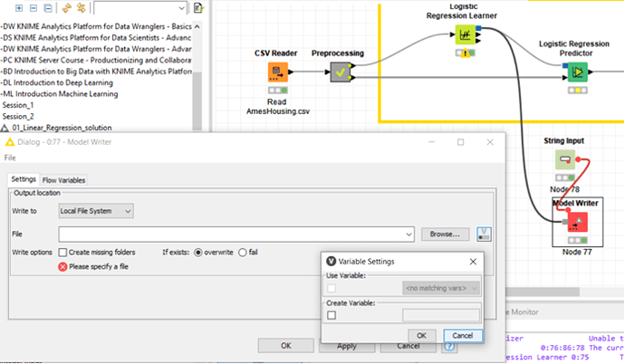Select 'DL Introduction to Deep Learning' in explorer
The image size is (625, 364).
point(57,82)
